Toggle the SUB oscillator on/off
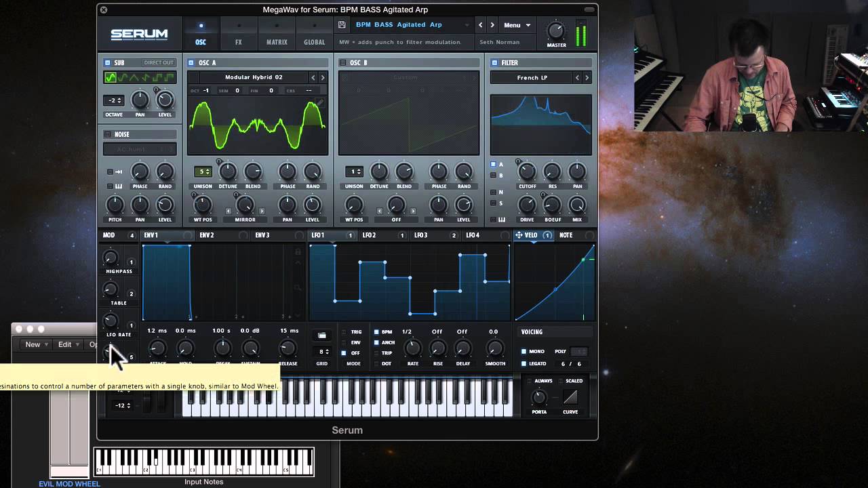Screen dimensions: 868x488 coord(107,62)
